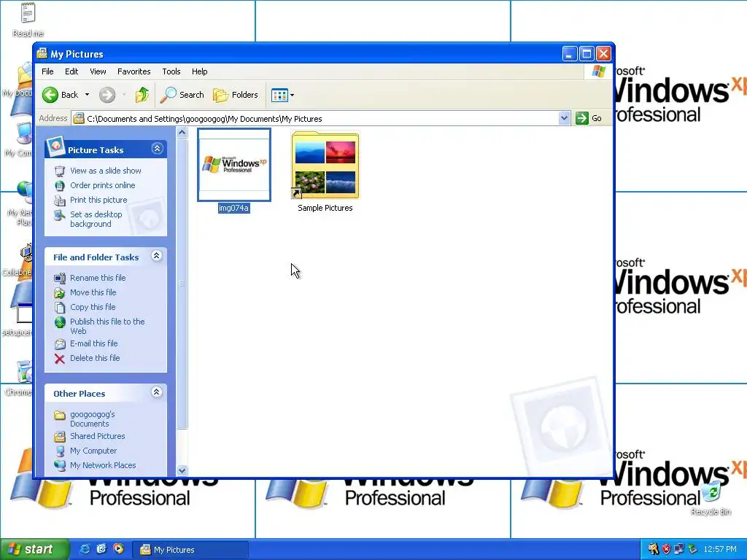Click Move this file
The image size is (747, 560).
click(x=93, y=292)
